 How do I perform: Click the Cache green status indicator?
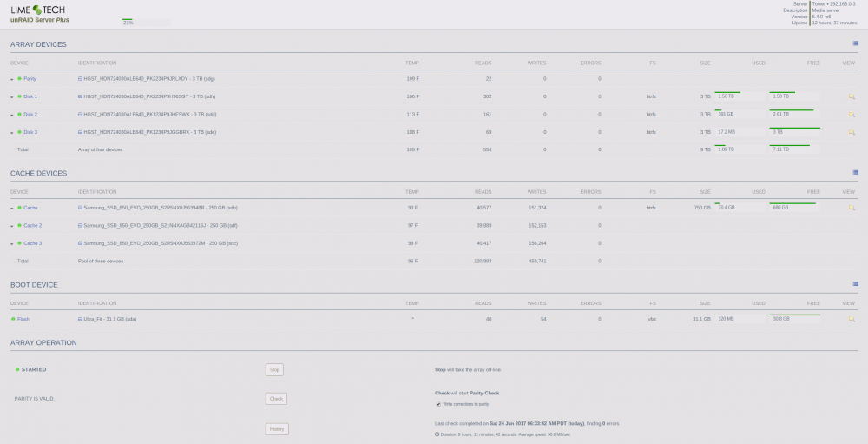tap(19, 208)
